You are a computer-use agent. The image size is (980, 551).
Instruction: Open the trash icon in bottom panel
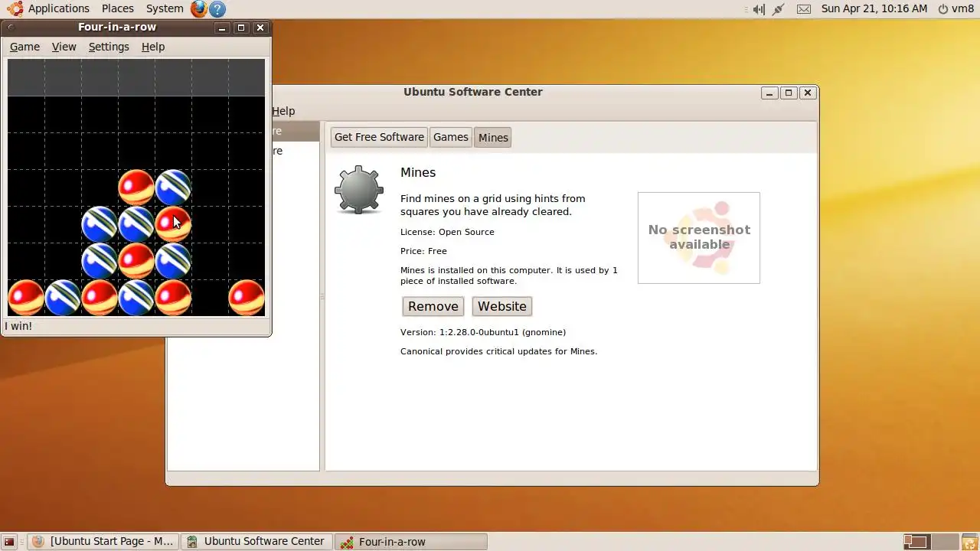(969, 542)
